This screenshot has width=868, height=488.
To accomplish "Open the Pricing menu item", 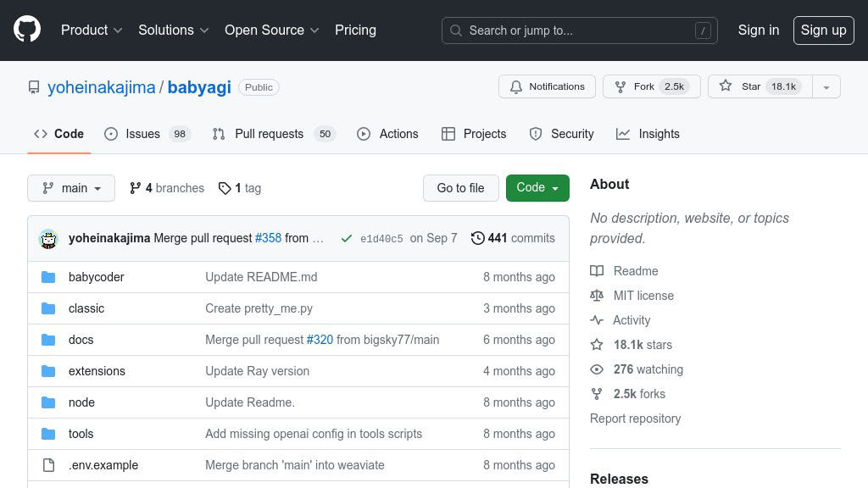I will [x=355, y=30].
